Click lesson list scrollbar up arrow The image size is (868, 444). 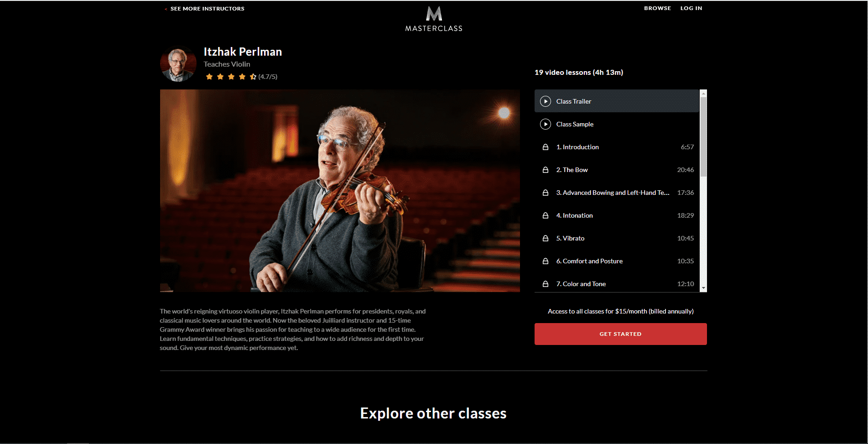coord(703,93)
